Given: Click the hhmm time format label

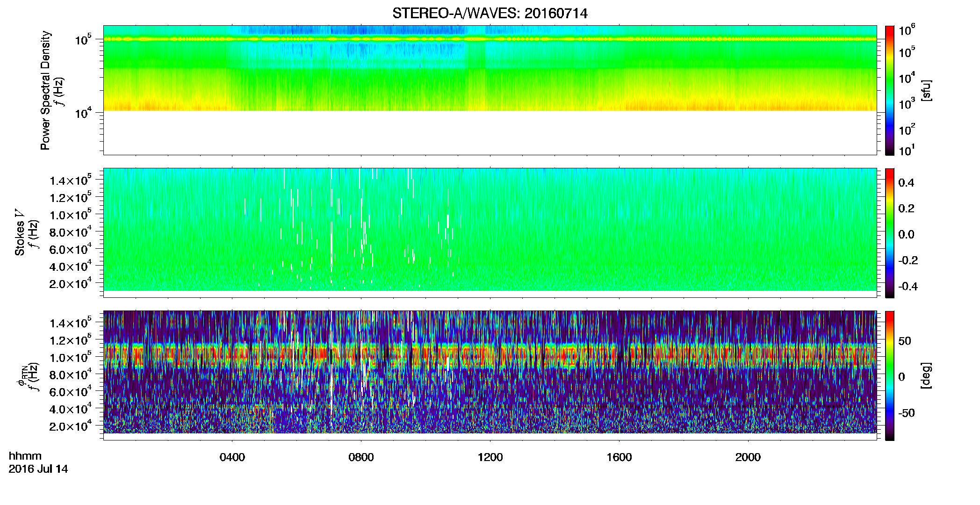Looking at the screenshot, I should click(25, 456).
